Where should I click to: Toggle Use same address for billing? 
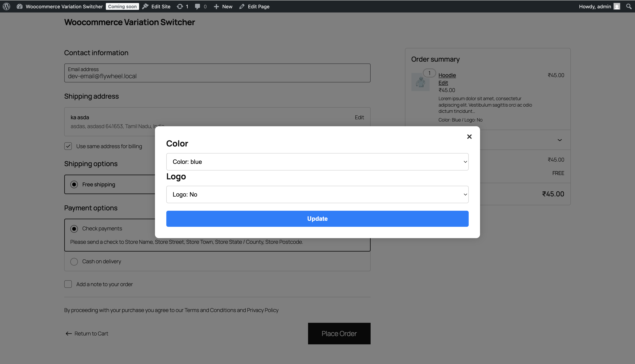tap(68, 146)
